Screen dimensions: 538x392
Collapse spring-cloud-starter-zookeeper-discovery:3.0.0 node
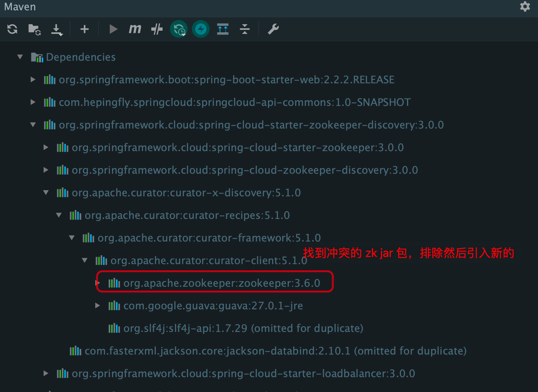[x=33, y=125]
